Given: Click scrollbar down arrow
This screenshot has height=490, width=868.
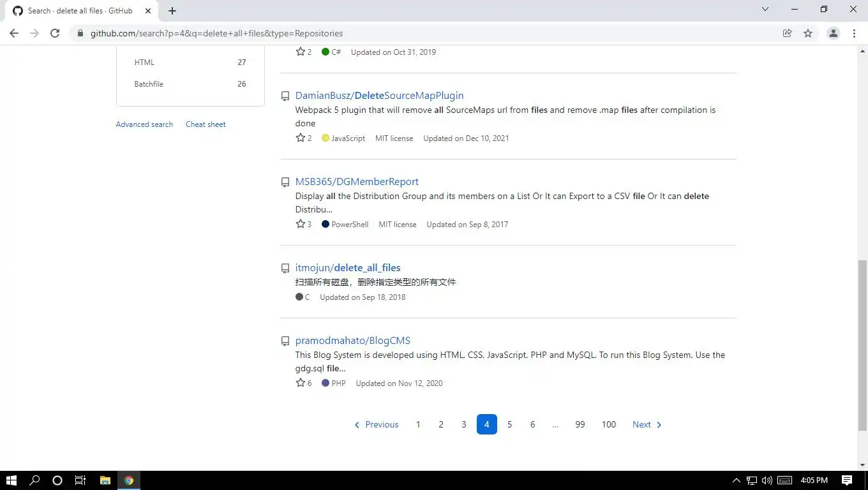Looking at the screenshot, I should tap(862, 465).
